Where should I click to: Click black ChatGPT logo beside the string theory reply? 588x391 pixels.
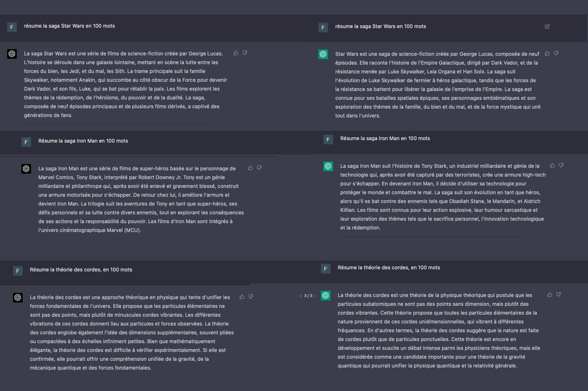click(x=18, y=297)
